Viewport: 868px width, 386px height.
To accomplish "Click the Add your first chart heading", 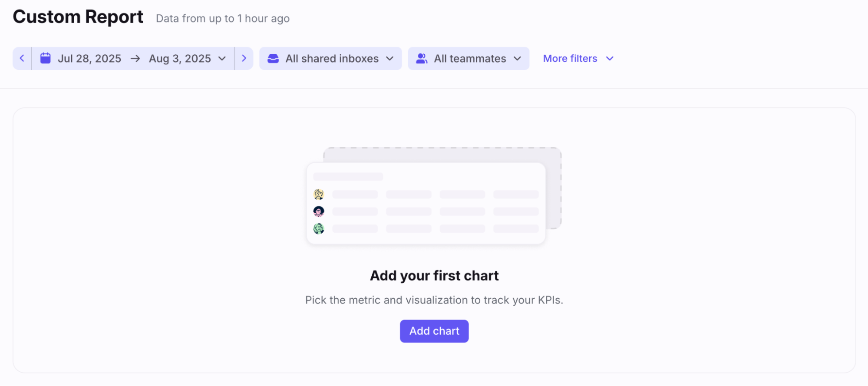I will click(x=434, y=276).
